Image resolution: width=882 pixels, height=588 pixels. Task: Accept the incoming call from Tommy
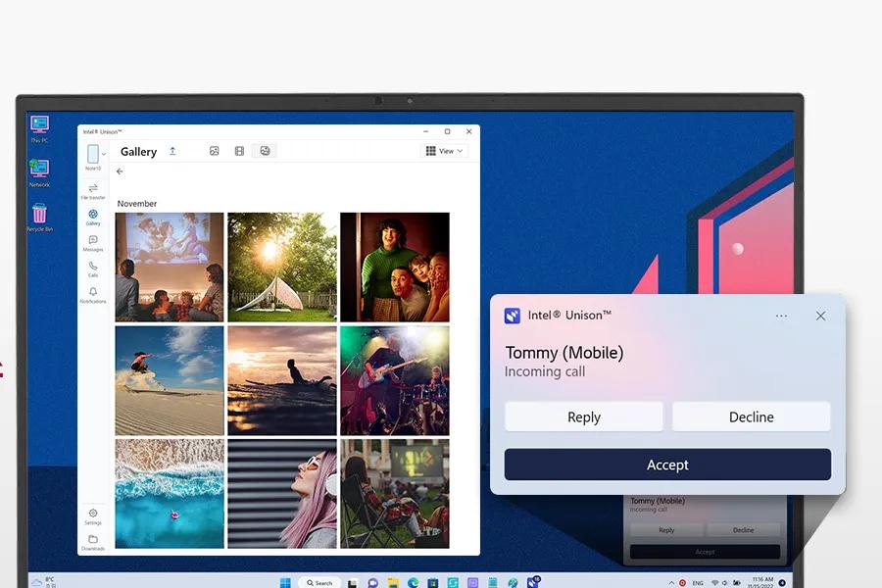[667, 465]
